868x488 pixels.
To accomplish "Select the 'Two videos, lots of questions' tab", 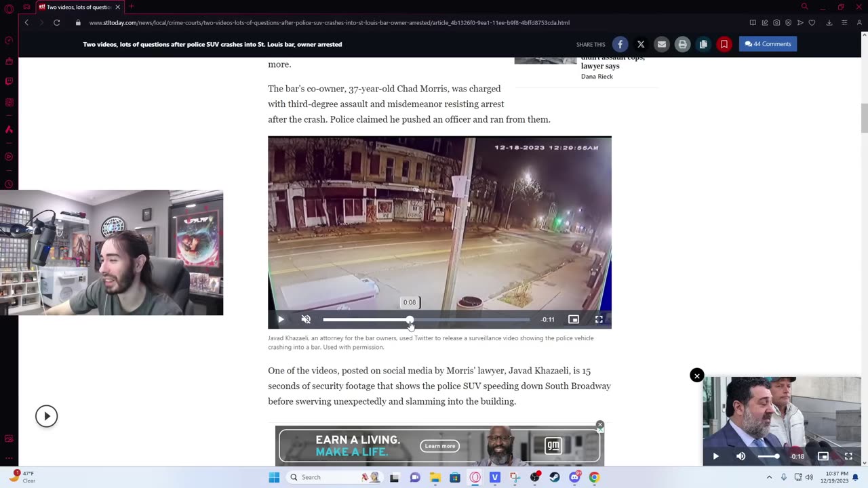I will 79,7.
